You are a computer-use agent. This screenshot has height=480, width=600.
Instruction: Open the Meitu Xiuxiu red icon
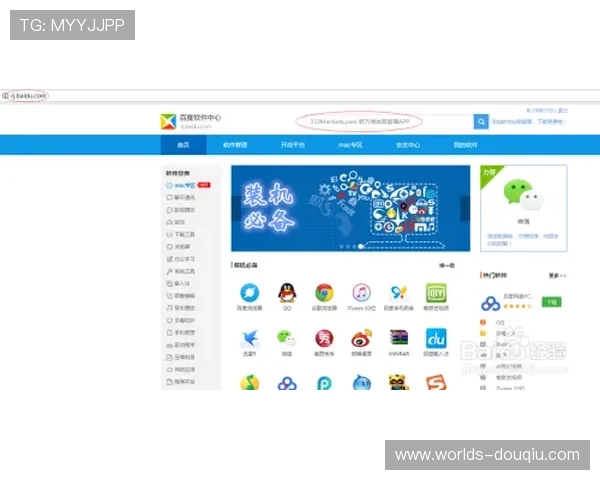click(x=324, y=338)
